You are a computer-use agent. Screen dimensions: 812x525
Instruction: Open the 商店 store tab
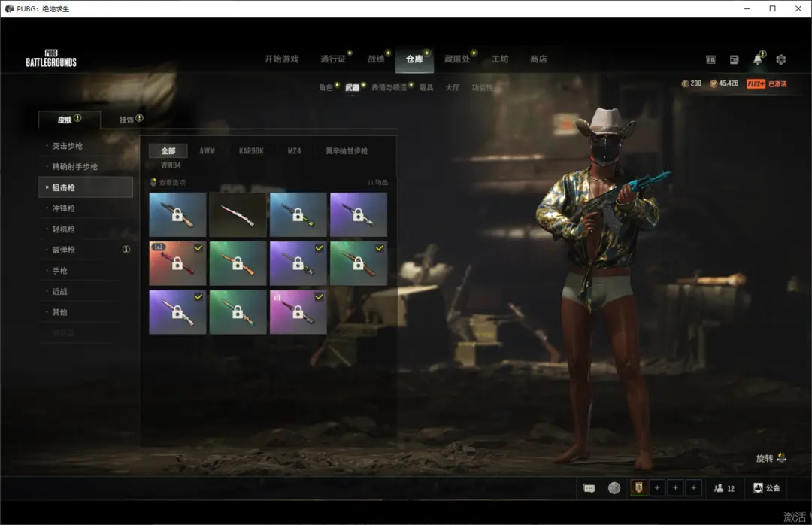point(538,59)
